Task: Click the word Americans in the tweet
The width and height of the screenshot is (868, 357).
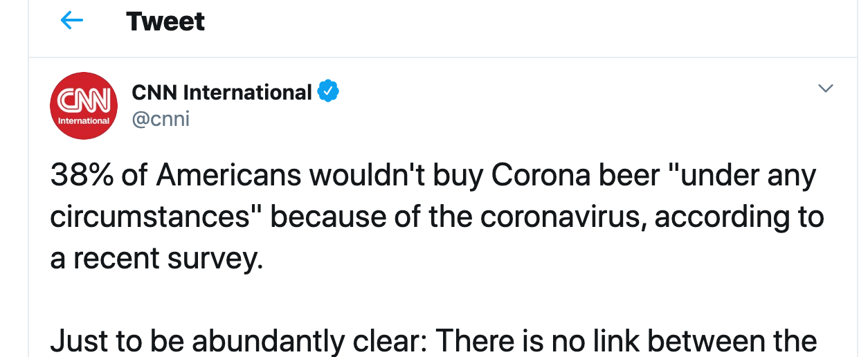Action: point(228,176)
